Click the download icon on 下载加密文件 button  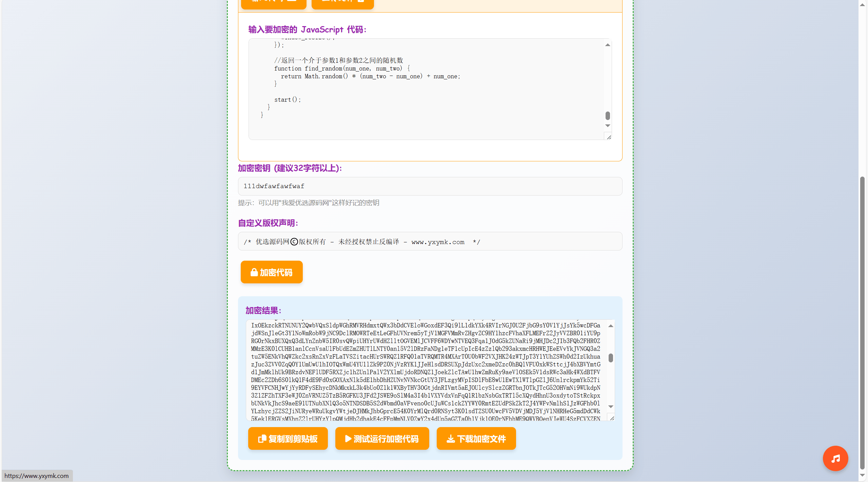click(x=451, y=439)
